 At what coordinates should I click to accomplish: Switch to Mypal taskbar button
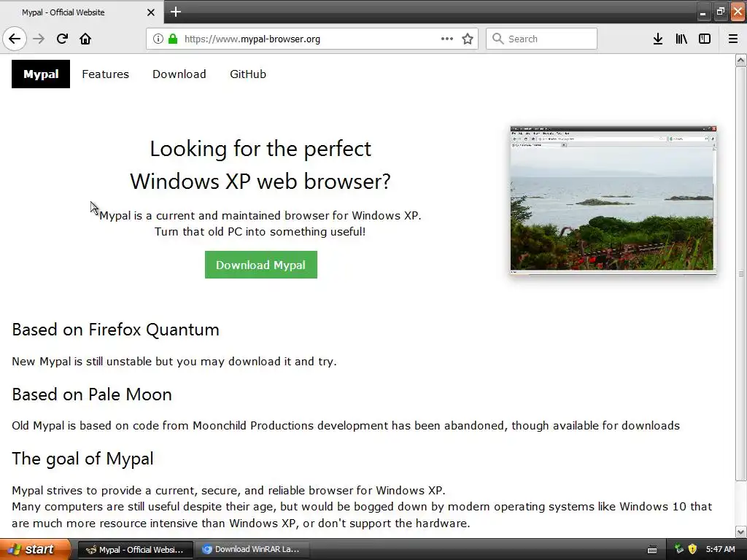(135, 550)
